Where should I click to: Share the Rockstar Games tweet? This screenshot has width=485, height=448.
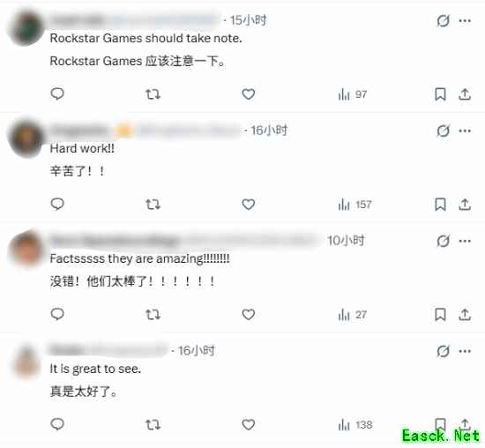tap(465, 94)
